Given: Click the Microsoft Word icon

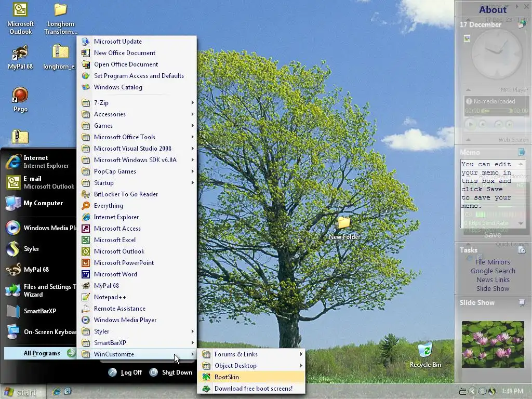Looking at the screenshot, I should (86, 274).
